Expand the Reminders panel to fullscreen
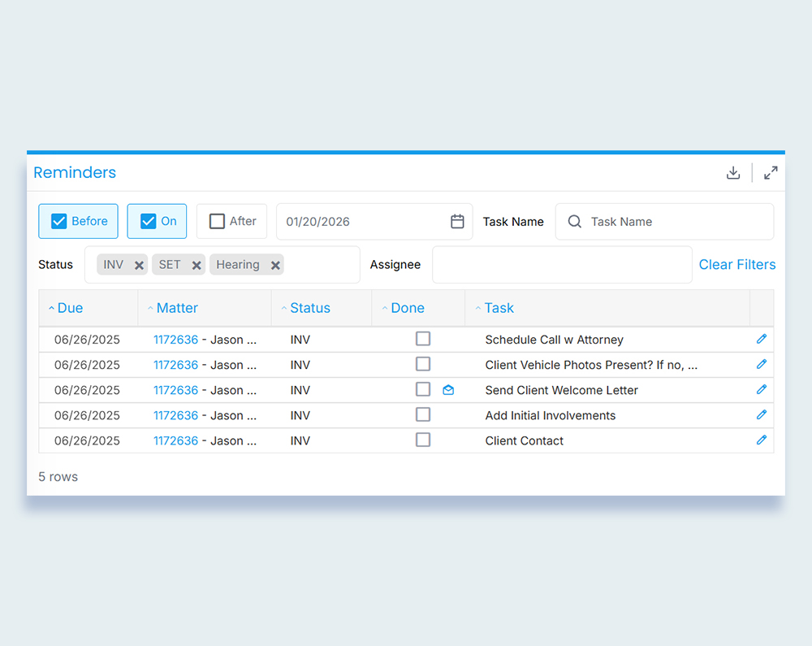Viewport: 812px width, 646px height. (771, 172)
